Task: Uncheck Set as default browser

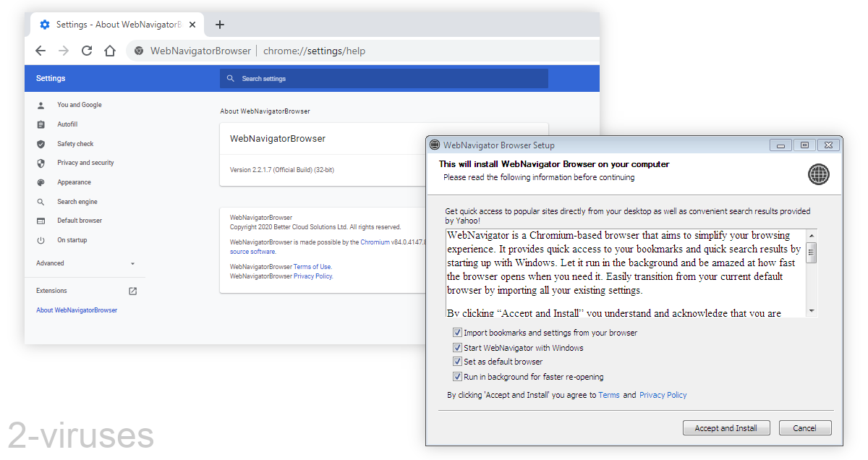Action: pyautogui.click(x=457, y=362)
